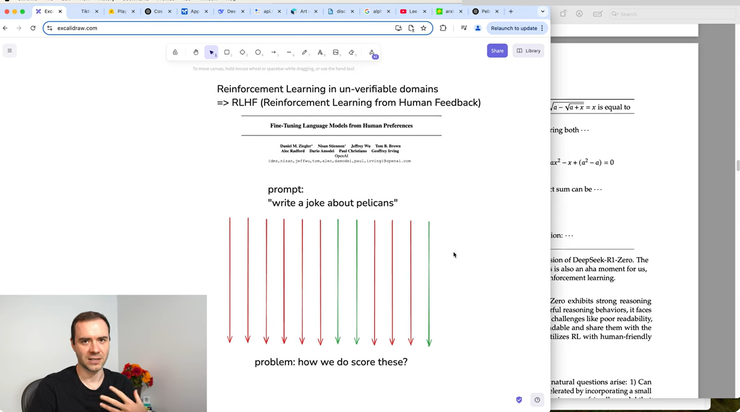This screenshot has height=412, width=740.
Task: Select the Eraser tool
Action: [x=351, y=52]
